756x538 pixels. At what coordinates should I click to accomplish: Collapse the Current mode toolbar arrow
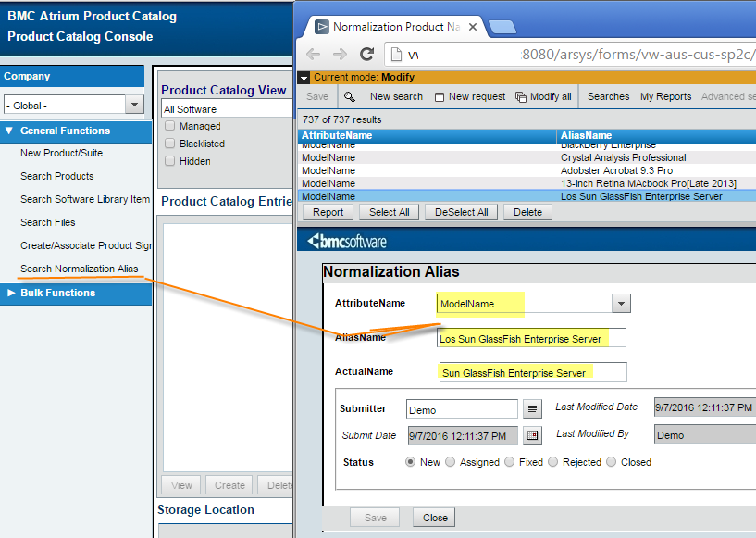304,78
